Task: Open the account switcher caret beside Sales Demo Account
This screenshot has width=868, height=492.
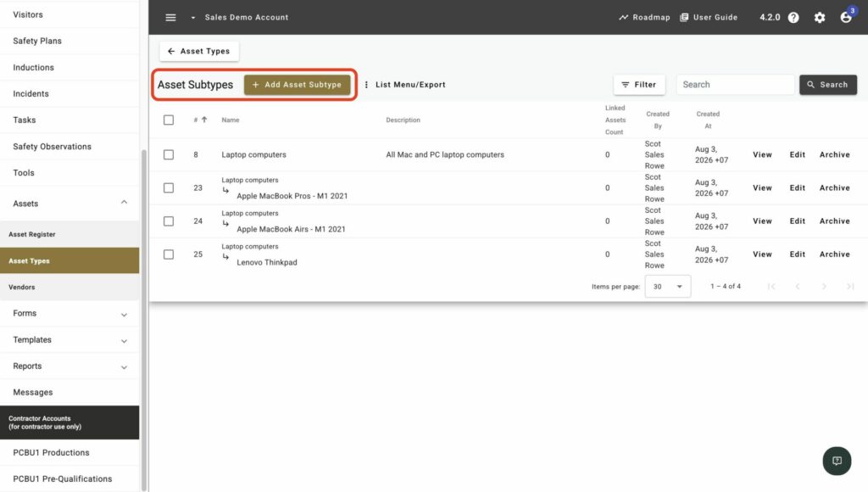Action: [192, 17]
